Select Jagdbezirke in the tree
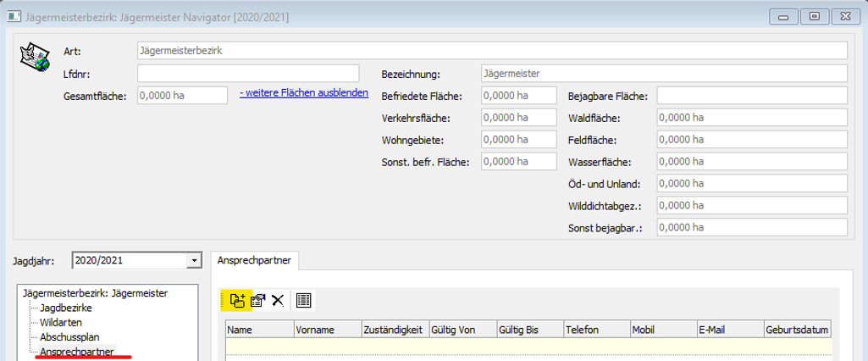Screen dimensions: 868x361 click(x=66, y=308)
